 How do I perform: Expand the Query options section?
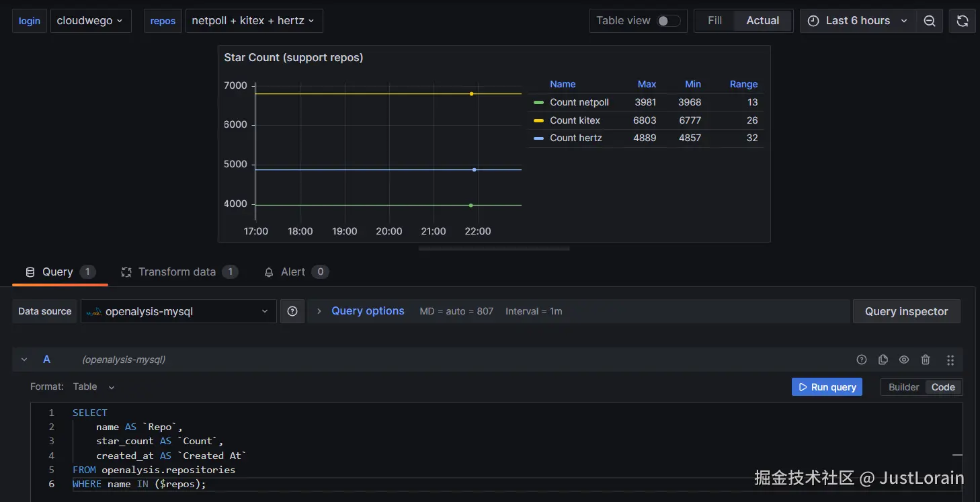pos(368,311)
